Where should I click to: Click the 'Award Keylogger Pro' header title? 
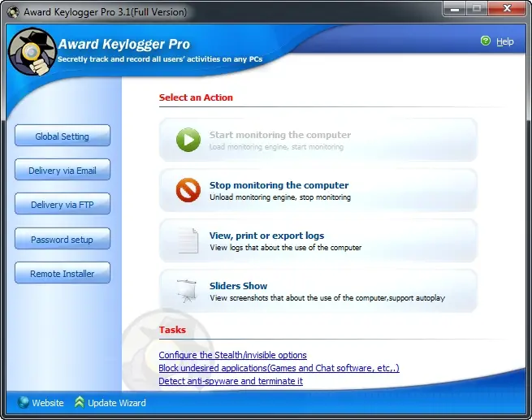(124, 44)
